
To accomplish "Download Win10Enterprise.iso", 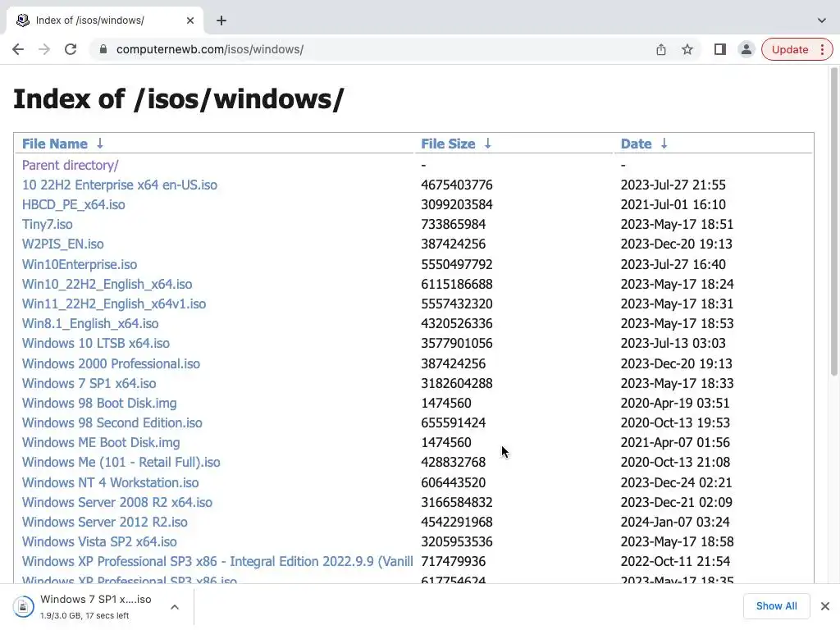I will click(80, 264).
